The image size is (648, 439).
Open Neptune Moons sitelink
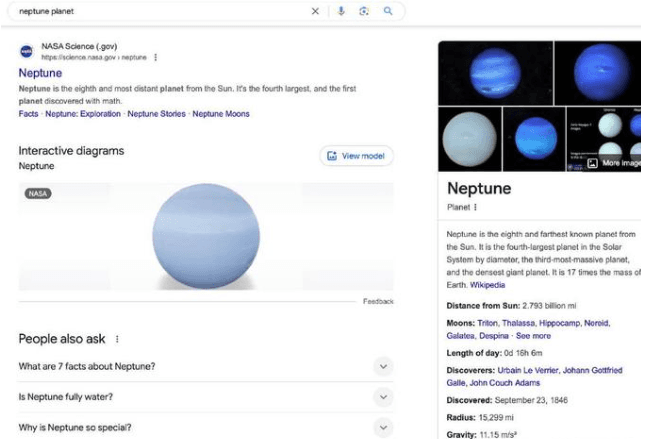[221, 114]
